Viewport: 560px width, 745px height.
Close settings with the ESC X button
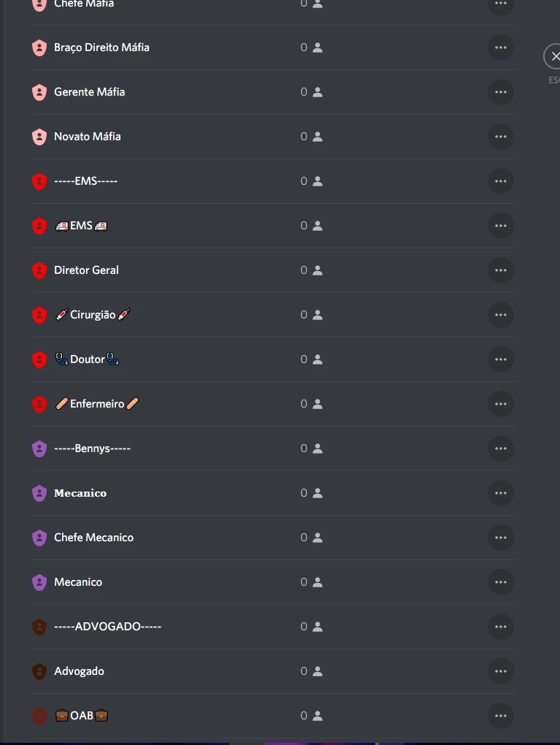[x=554, y=56]
